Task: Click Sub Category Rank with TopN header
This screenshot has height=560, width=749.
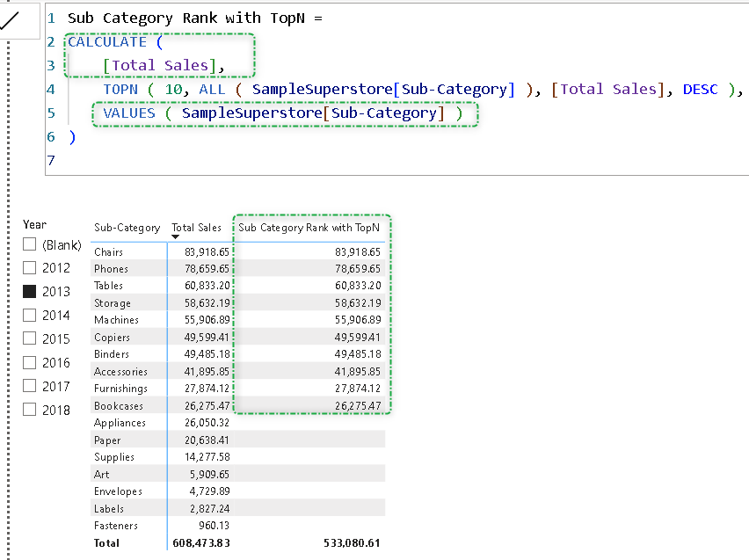Action: pos(309,228)
